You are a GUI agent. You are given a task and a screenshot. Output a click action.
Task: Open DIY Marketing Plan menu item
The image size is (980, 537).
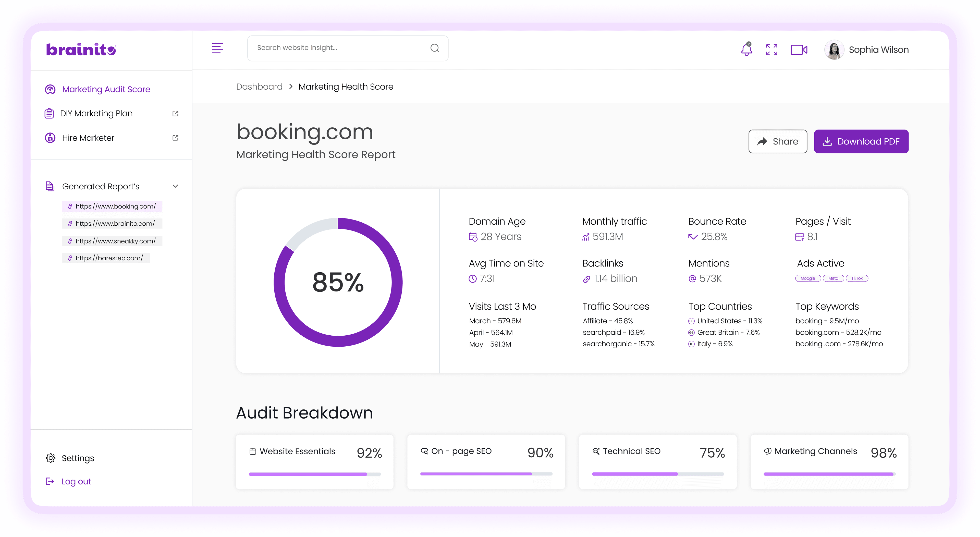click(x=89, y=113)
